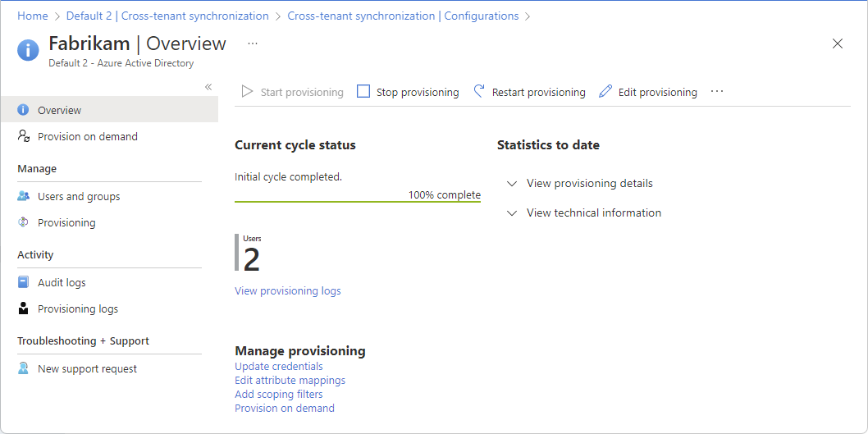The height and width of the screenshot is (434, 868).
Task: Click the New support request icon
Action: pos(23,368)
